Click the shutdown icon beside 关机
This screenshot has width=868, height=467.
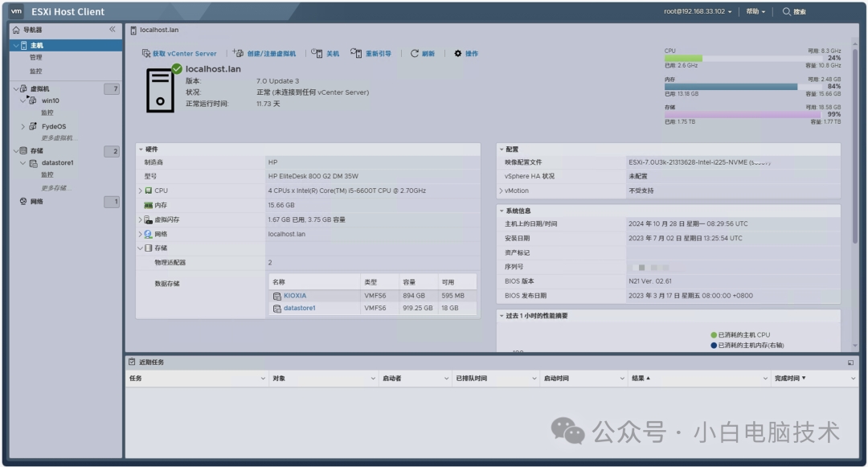(317, 52)
